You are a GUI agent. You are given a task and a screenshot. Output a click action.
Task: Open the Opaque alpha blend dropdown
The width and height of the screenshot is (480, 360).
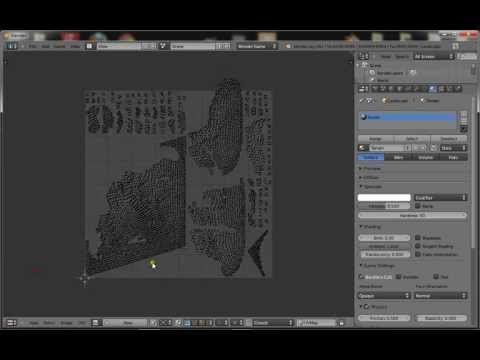click(x=384, y=296)
